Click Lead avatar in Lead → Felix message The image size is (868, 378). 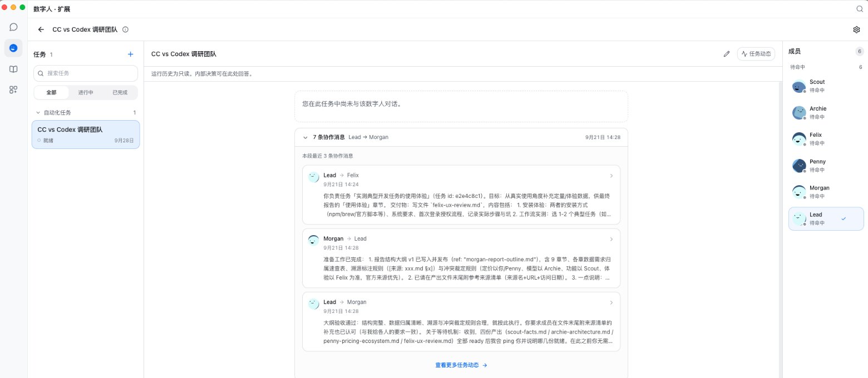pos(313,177)
